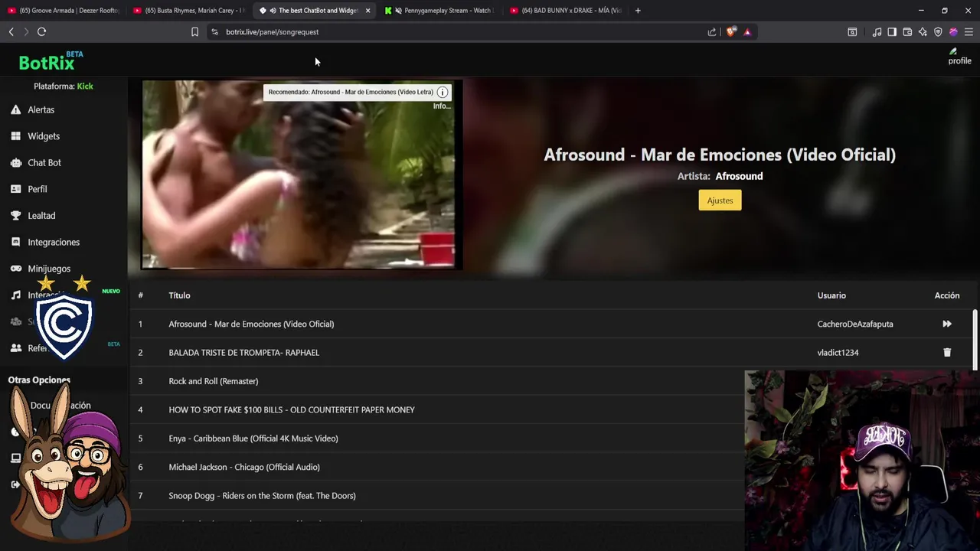980x551 pixels.
Task: Toggle the browser sidebar panel icon
Action: pyautogui.click(x=892, y=32)
